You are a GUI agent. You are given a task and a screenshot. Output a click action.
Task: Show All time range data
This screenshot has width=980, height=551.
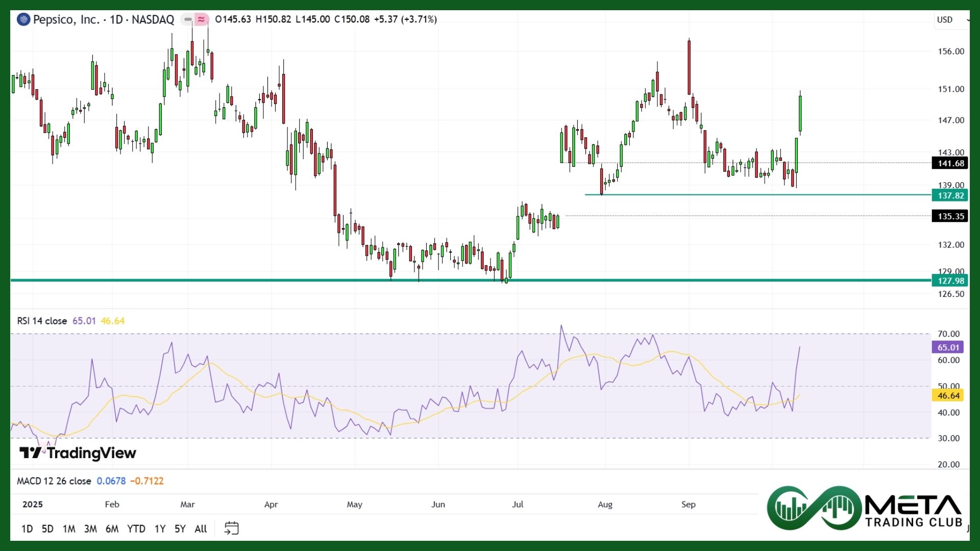[x=201, y=529]
